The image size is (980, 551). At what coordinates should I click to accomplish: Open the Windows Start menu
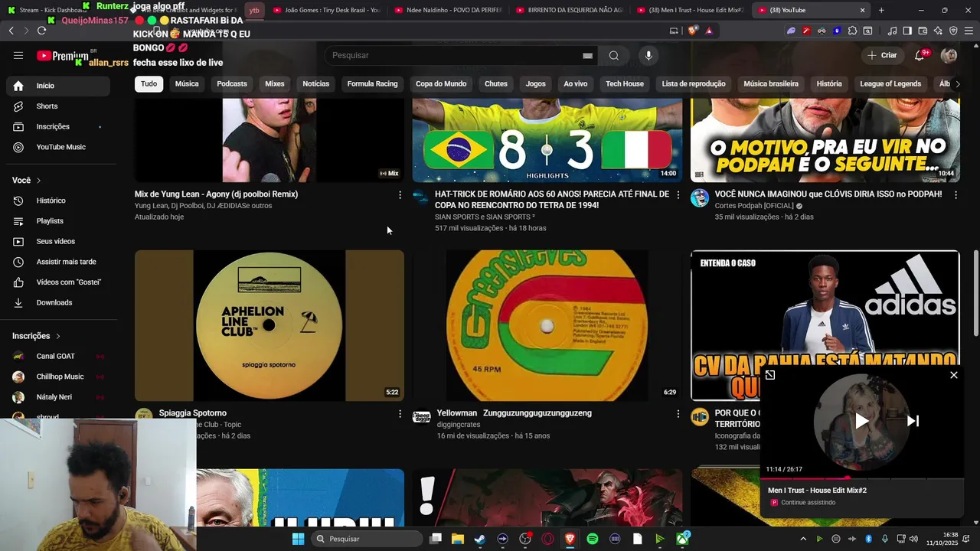[x=298, y=539]
